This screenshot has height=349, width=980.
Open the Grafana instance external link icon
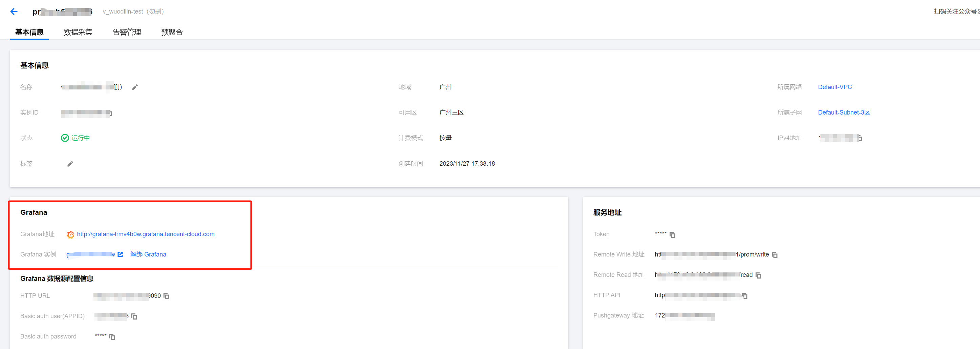(120, 254)
